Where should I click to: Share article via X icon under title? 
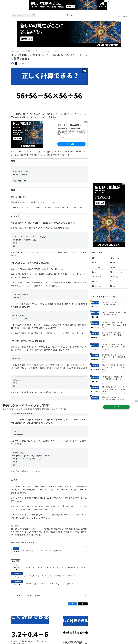[16, 64]
